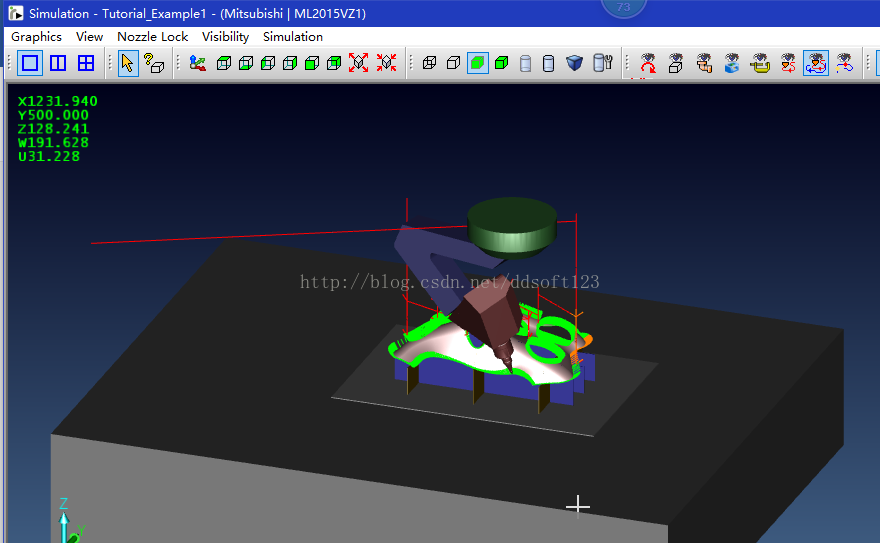Click the U31.228 axis readout
Image resolution: width=880 pixels, height=543 pixels.
[49, 157]
